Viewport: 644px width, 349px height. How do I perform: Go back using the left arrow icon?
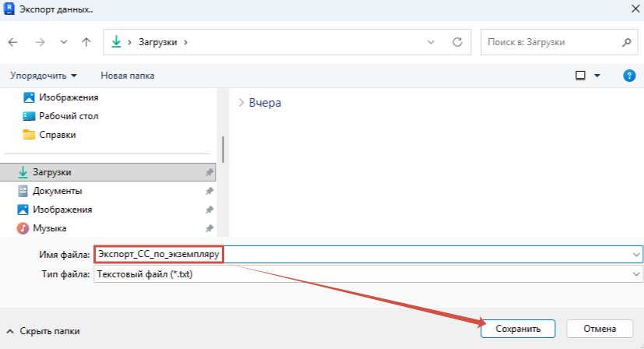[13, 42]
